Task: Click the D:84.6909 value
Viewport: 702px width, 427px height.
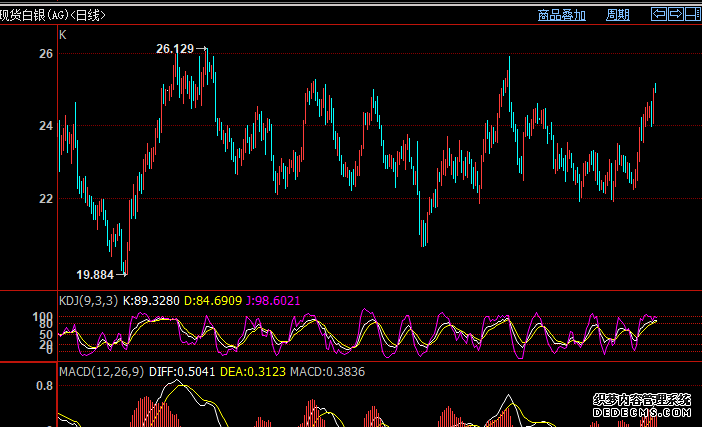Action: coord(213,301)
